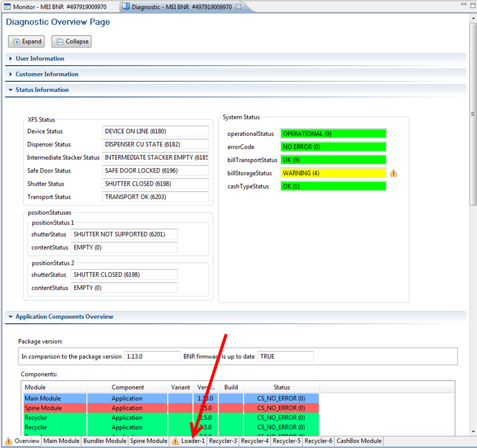Switch to the Main Module tab
477x448 pixels.
click(61, 441)
